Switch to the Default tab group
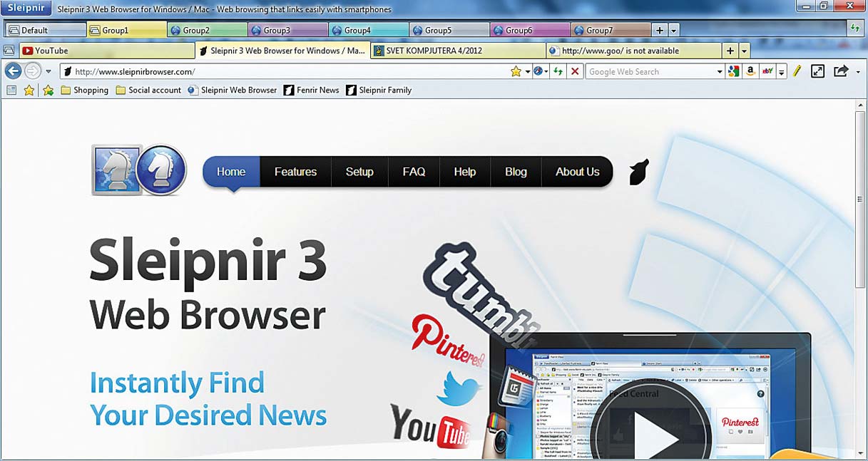The height and width of the screenshot is (461, 868). [x=46, y=31]
